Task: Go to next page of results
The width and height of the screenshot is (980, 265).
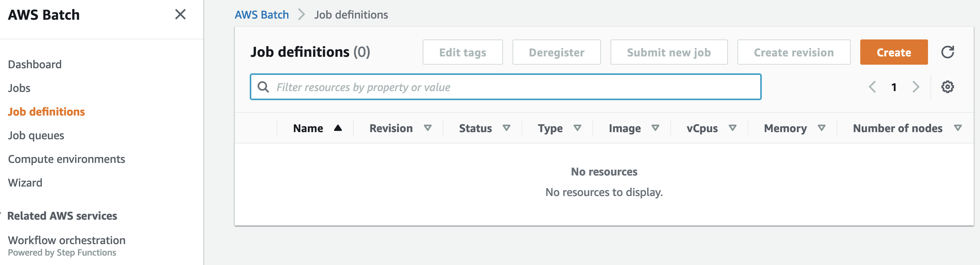Action: [916, 87]
